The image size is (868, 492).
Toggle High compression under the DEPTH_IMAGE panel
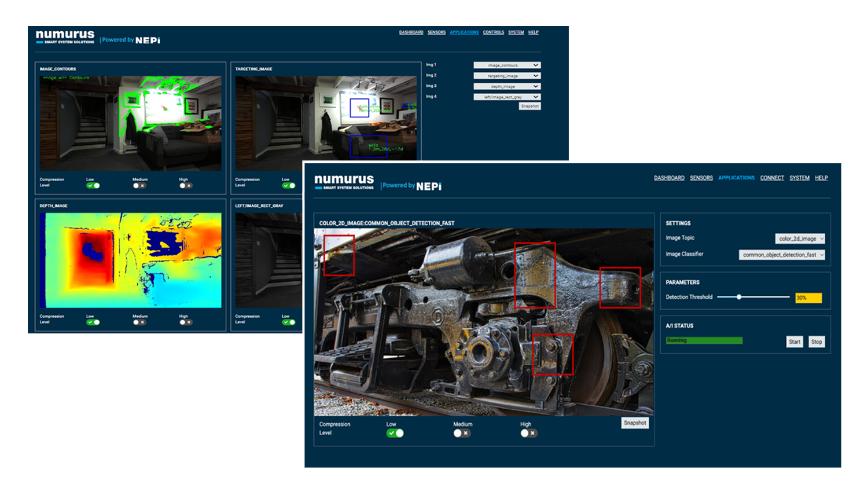pyautogui.click(x=185, y=322)
